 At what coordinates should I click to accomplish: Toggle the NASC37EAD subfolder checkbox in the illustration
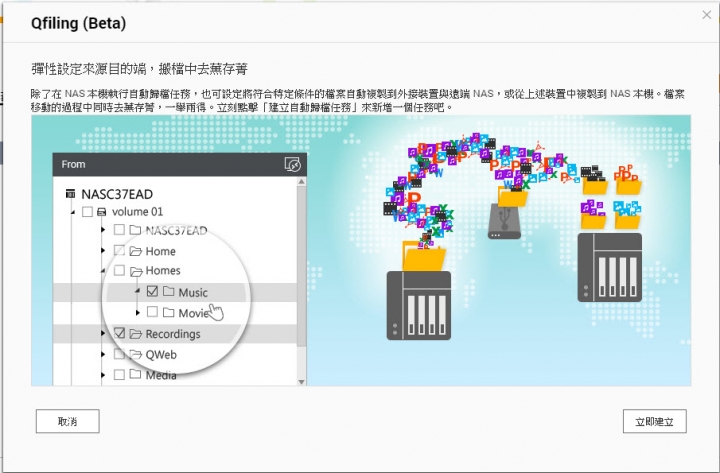point(119,229)
